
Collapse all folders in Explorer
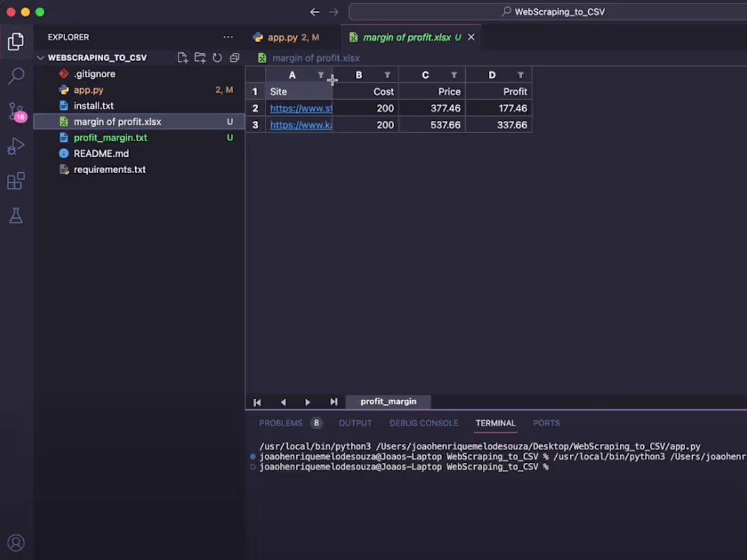pyautogui.click(x=234, y=58)
